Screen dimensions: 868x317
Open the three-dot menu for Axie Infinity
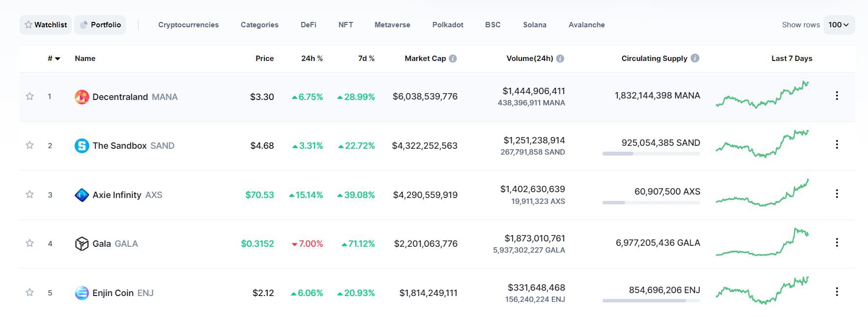click(x=837, y=194)
